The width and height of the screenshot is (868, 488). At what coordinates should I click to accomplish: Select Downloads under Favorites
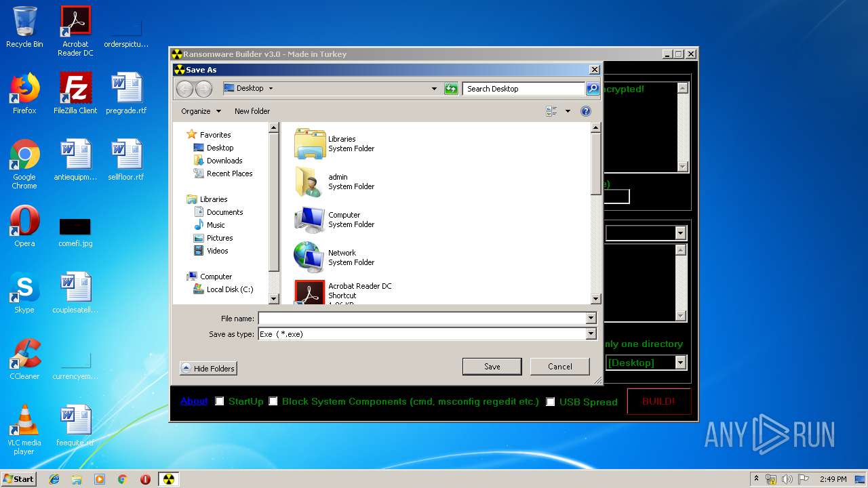coord(218,161)
